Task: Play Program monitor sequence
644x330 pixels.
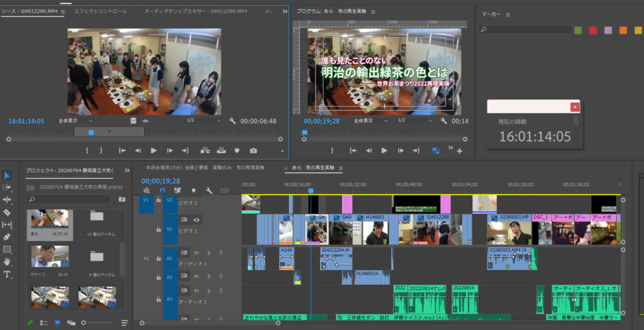Action: coord(384,151)
